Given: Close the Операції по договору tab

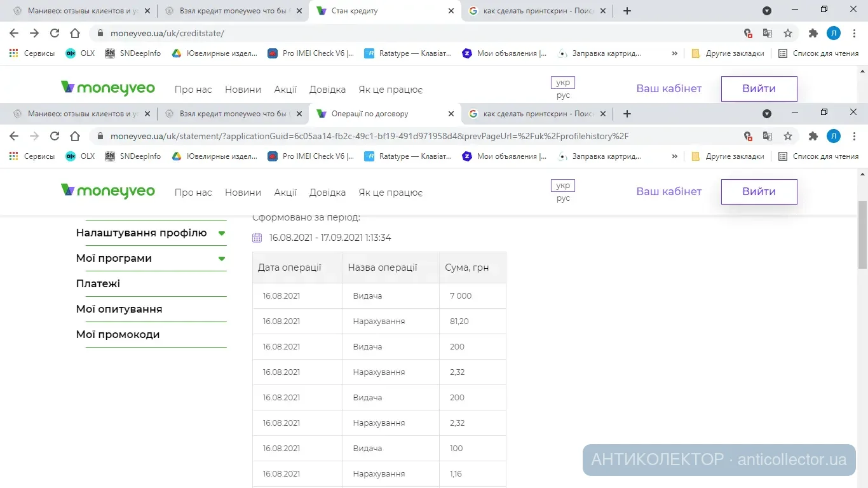Looking at the screenshot, I should click(451, 114).
